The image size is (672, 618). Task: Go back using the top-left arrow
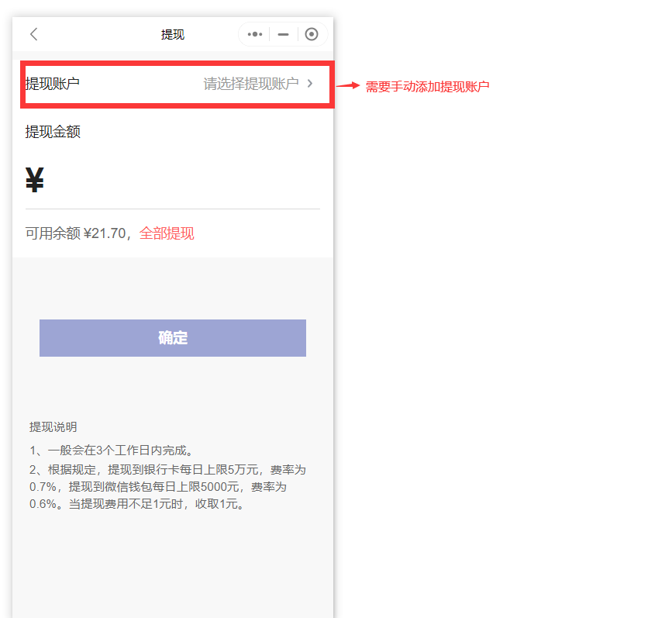point(33,34)
